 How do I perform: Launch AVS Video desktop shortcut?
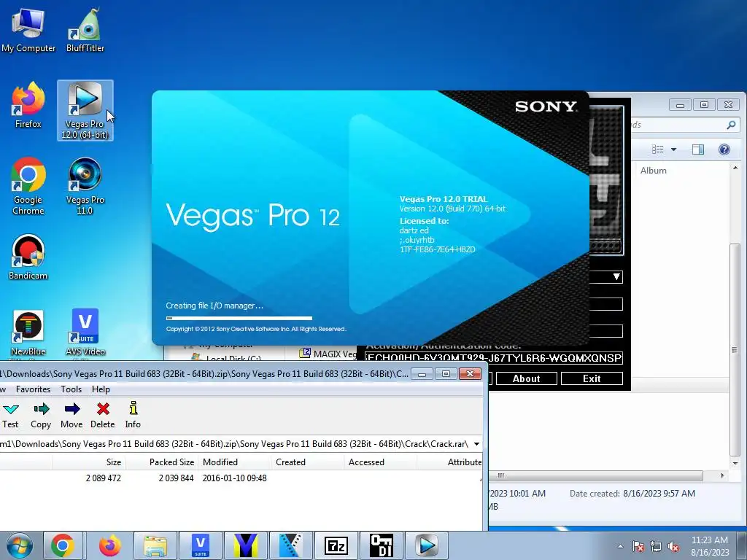coord(85,333)
